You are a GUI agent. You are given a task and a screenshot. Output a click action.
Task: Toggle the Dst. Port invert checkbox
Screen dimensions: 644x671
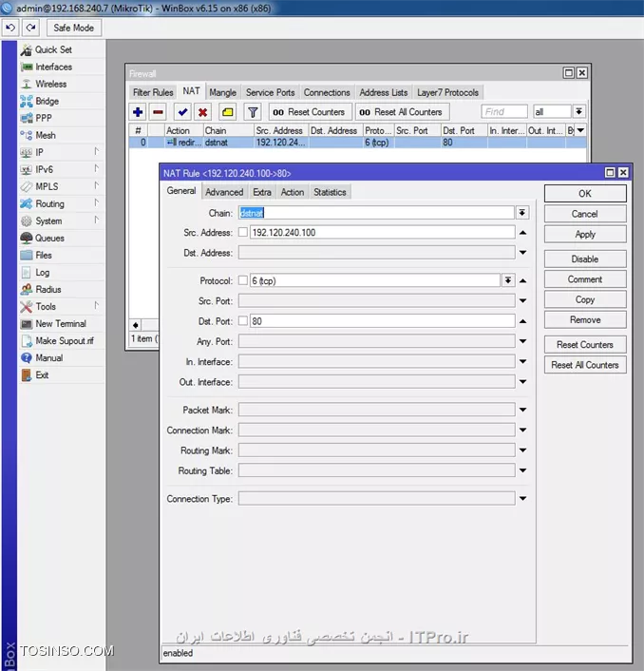tap(243, 320)
